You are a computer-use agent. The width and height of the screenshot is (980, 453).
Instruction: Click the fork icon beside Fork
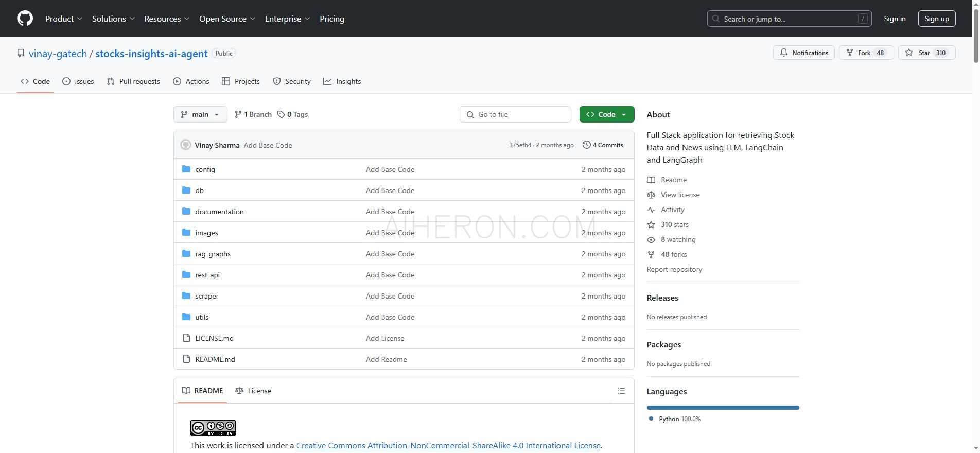pos(850,53)
